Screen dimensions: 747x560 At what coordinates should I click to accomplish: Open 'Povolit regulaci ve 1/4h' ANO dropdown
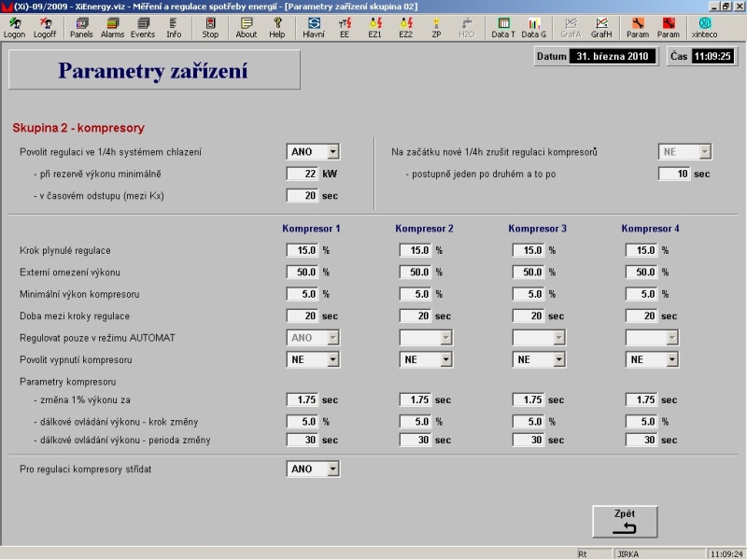point(313,152)
